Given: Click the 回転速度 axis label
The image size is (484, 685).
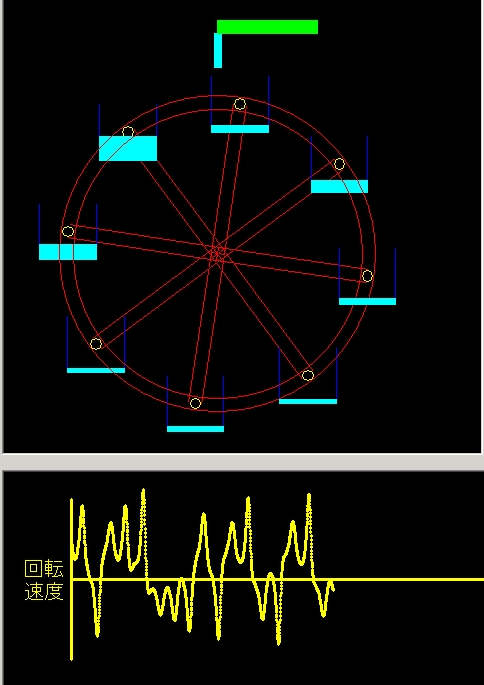Looking at the screenshot, I should click(44, 580).
